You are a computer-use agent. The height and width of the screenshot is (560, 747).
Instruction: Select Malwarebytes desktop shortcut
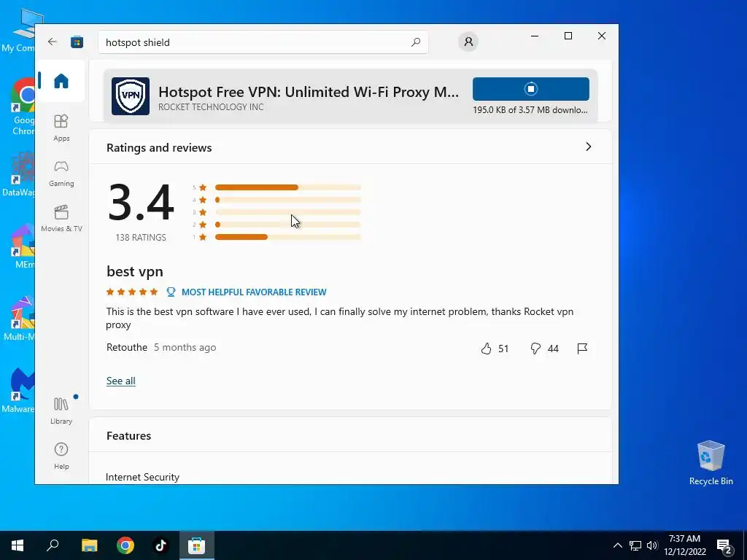18,391
